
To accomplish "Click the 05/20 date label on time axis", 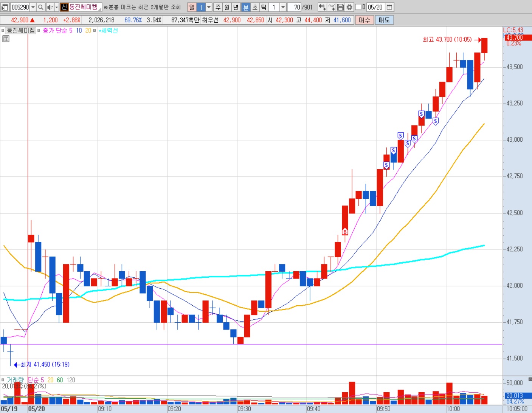I will (x=36, y=409).
